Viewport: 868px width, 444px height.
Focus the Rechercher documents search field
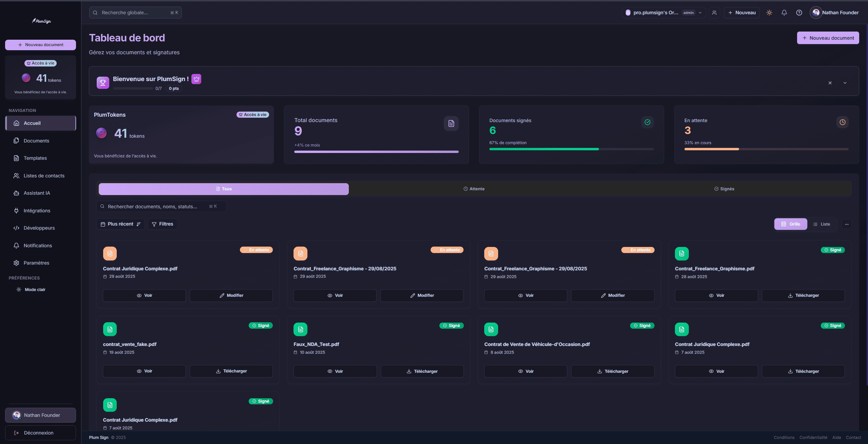pos(162,207)
